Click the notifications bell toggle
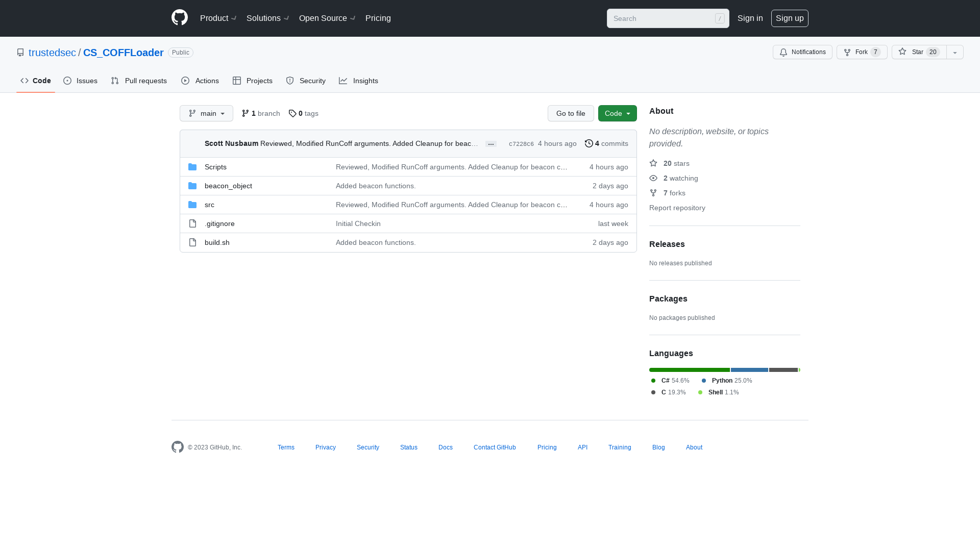The image size is (980, 551). coord(803,52)
